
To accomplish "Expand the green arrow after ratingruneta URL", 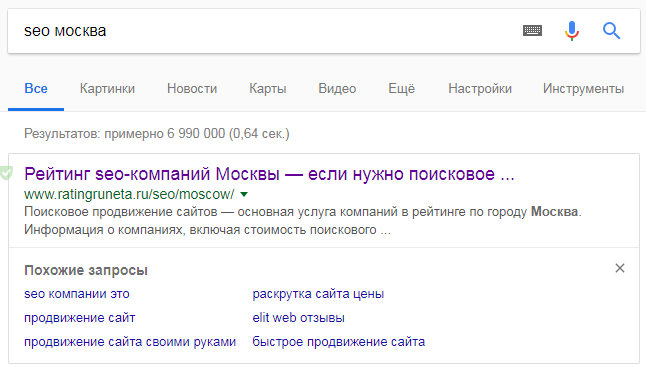I will click(x=244, y=194).
